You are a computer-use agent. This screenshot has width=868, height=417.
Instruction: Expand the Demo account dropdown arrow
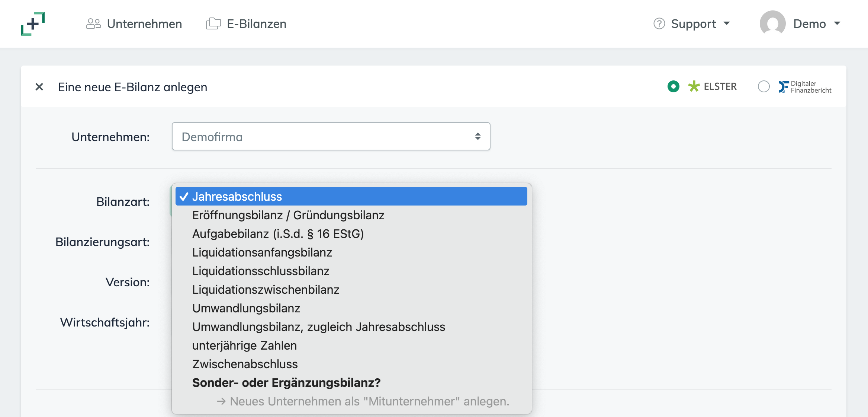[837, 23]
